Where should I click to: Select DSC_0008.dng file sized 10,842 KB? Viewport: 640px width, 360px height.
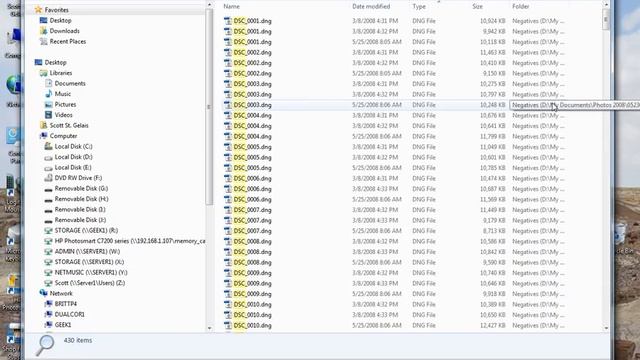pyautogui.click(x=253, y=252)
